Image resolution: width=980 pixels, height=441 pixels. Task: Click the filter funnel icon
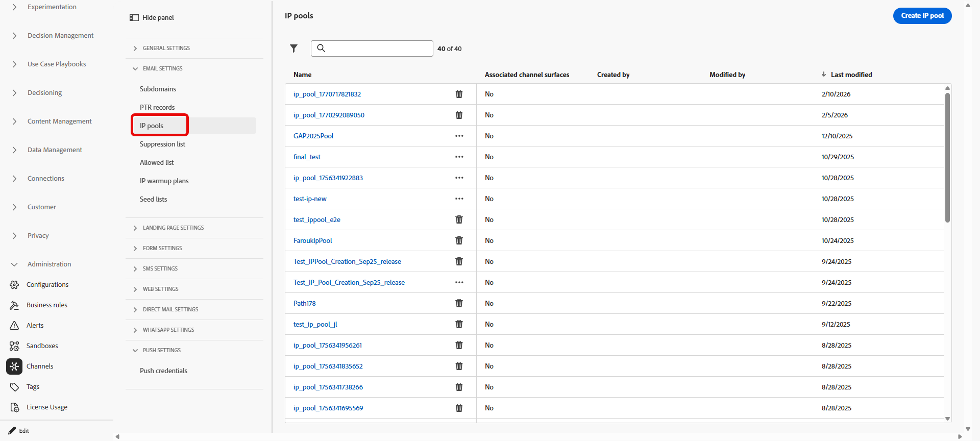293,48
